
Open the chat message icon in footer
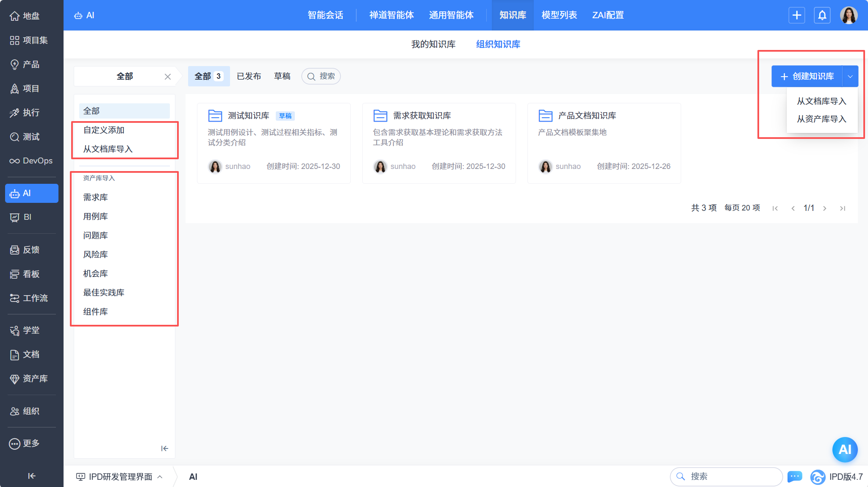(794, 476)
